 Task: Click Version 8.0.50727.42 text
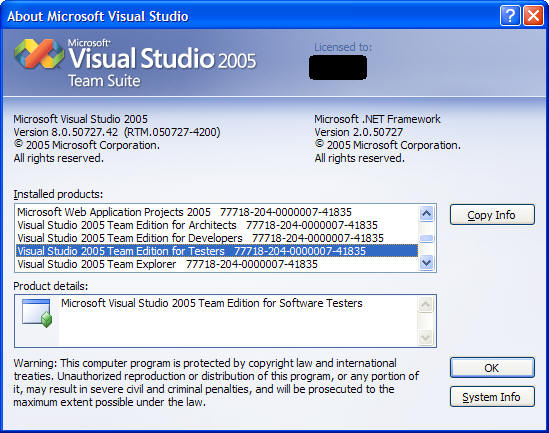(117, 132)
